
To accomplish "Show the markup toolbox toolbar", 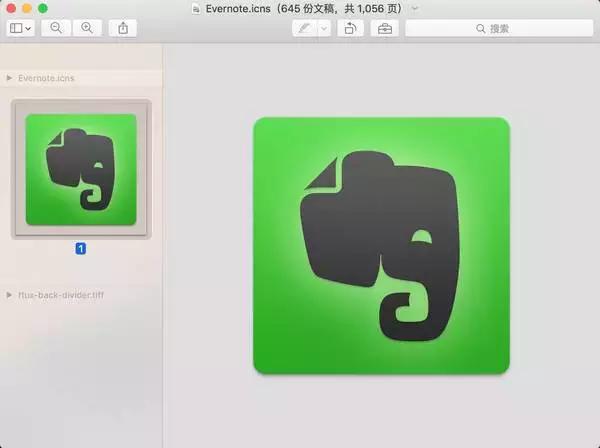I will point(385,28).
